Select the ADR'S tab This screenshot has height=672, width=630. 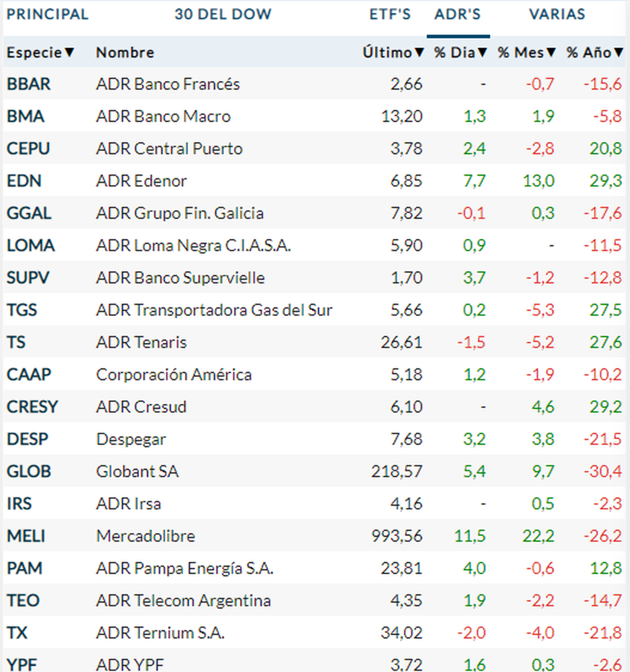457,14
